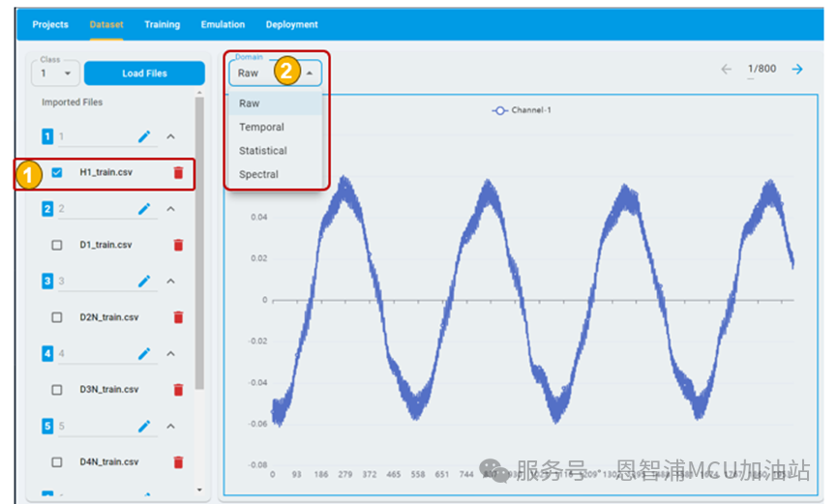Viewport: 837px width, 504px height.
Task: Delete H1_train.csv with trash icon
Action: [178, 172]
